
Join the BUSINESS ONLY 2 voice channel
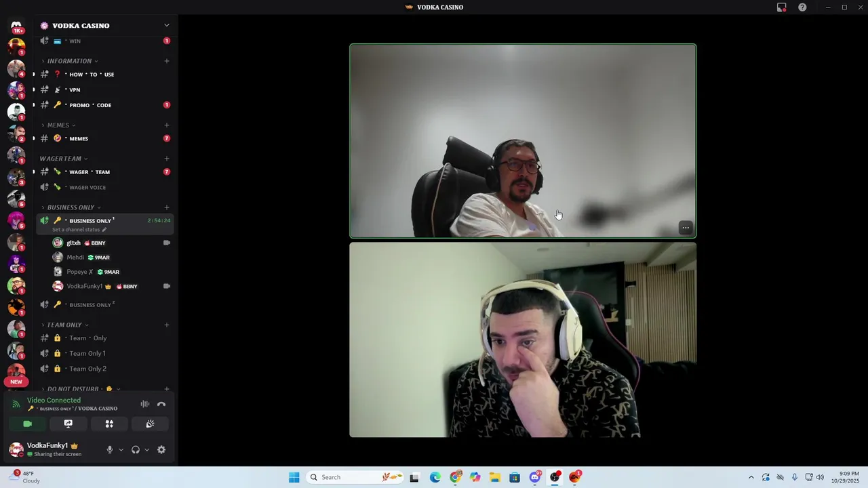click(105, 304)
